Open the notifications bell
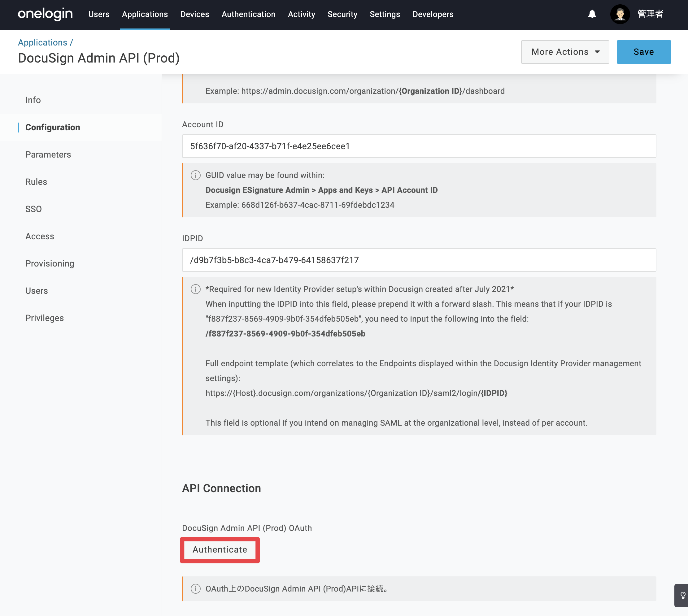The height and width of the screenshot is (616, 688). [x=592, y=14]
